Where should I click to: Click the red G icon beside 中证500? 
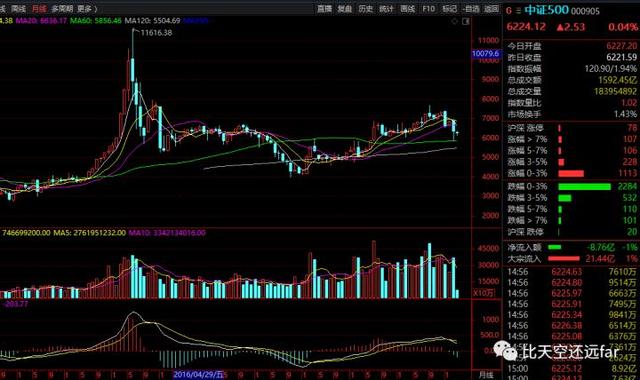pyautogui.click(x=509, y=11)
